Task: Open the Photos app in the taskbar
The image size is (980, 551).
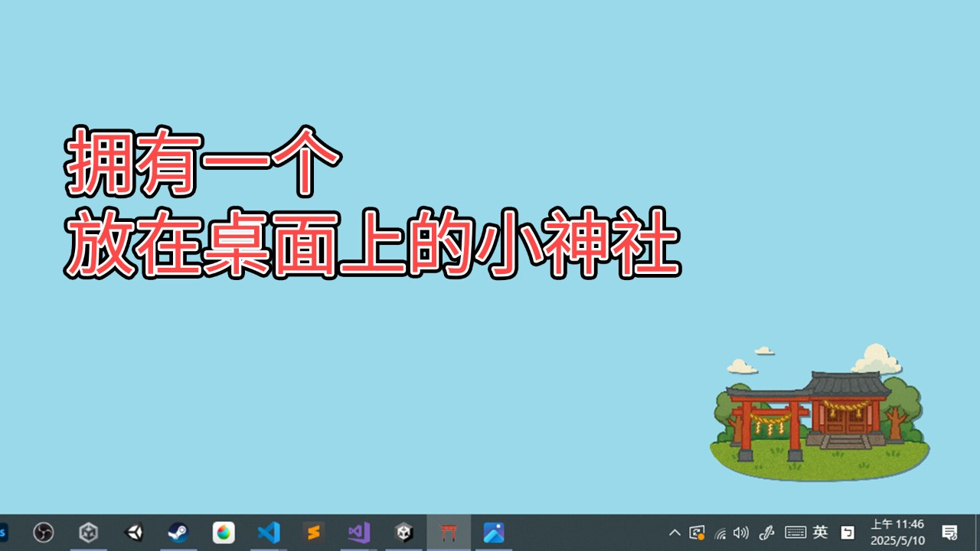Action: (493, 533)
